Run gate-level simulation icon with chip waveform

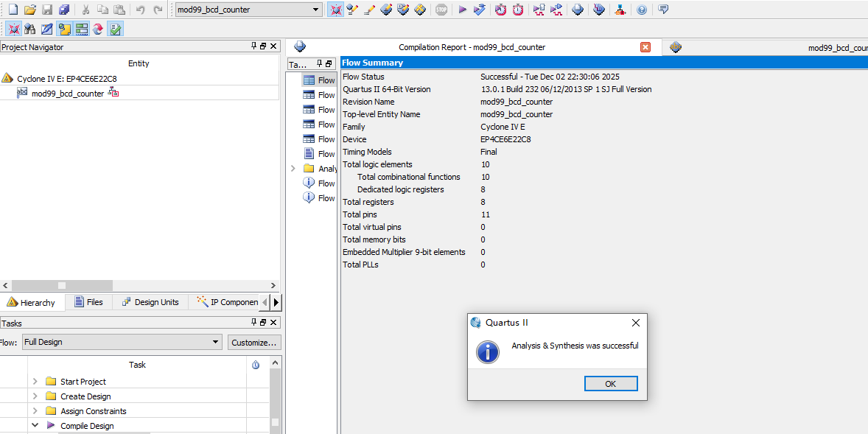pos(556,10)
